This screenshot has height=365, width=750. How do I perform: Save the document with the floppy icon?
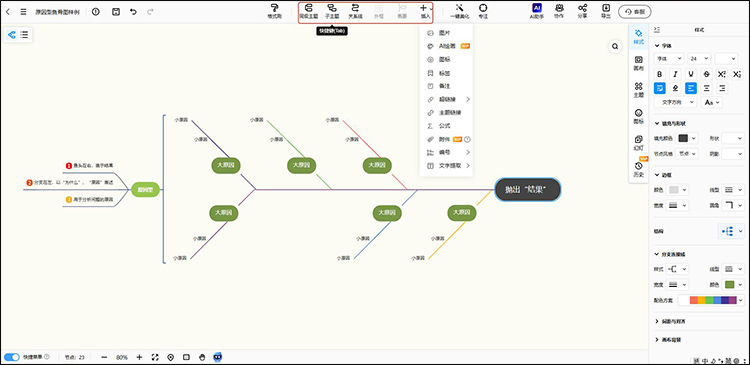(116, 12)
